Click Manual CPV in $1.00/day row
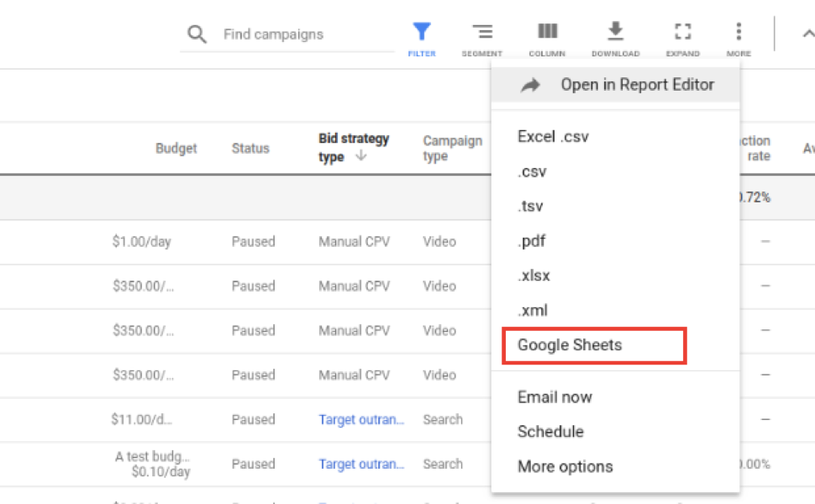The image size is (815, 504). [354, 242]
